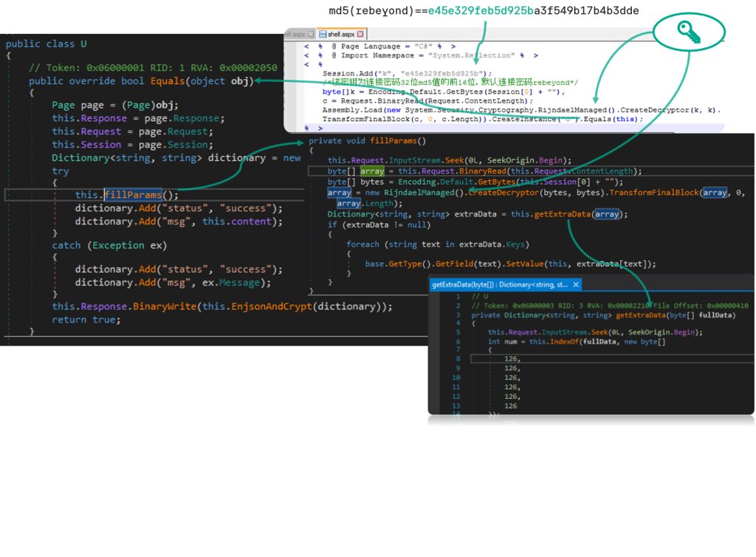Close the active shell.aspx editor tab
756x557 pixels.
point(360,34)
